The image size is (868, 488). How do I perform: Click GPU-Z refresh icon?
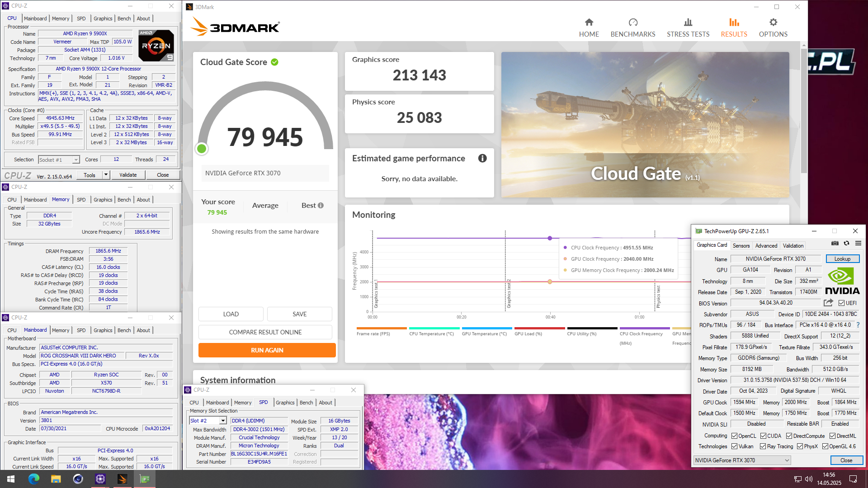pos(846,244)
